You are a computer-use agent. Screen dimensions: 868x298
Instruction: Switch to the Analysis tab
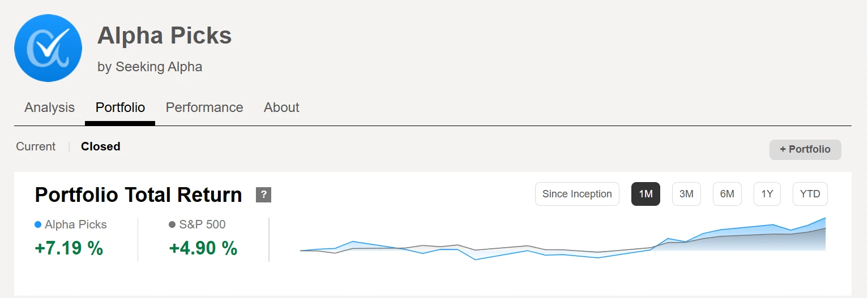click(49, 107)
